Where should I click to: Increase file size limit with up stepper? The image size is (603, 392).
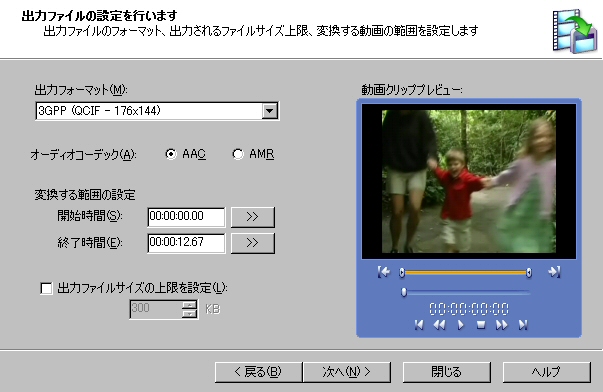point(189,305)
